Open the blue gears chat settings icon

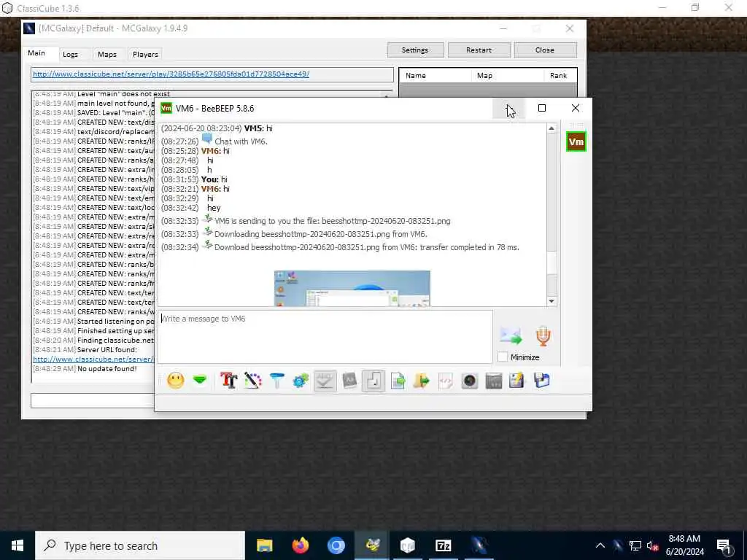click(301, 381)
